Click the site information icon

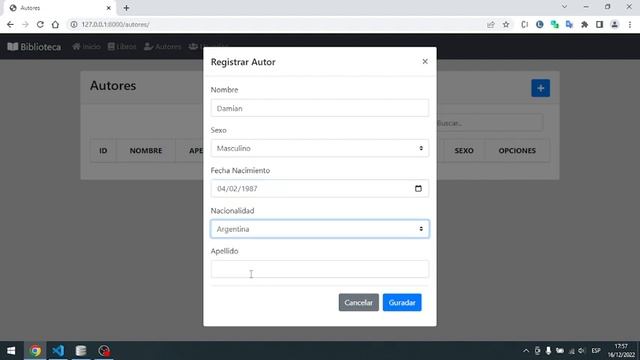(73, 24)
